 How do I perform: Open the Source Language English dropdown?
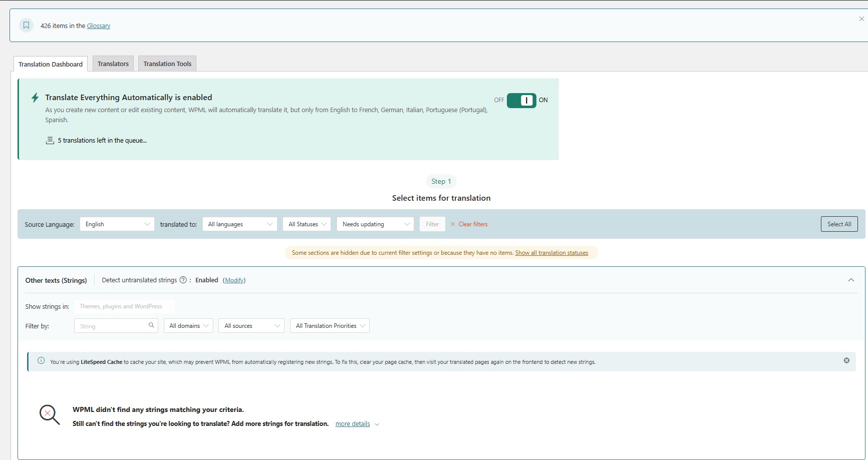point(117,224)
